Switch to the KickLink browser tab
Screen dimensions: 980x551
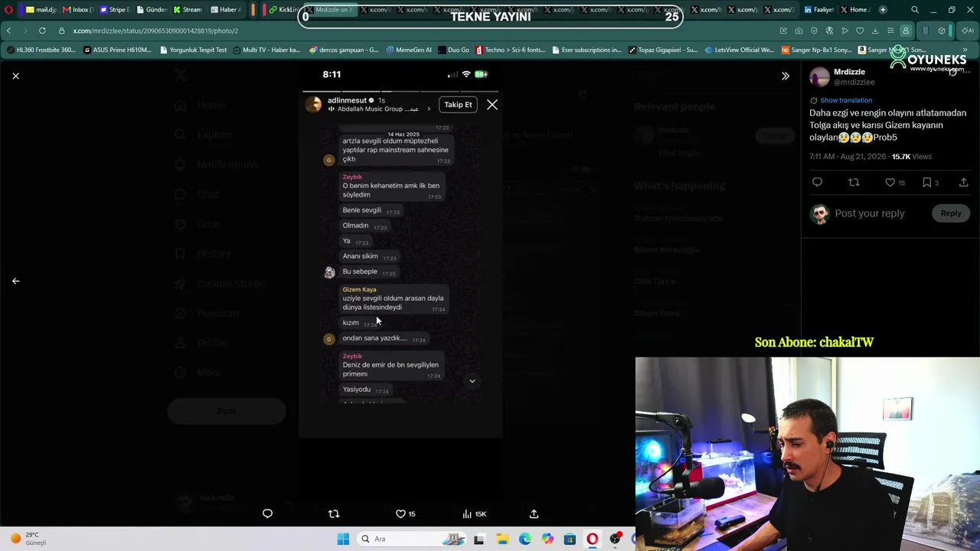click(x=284, y=10)
